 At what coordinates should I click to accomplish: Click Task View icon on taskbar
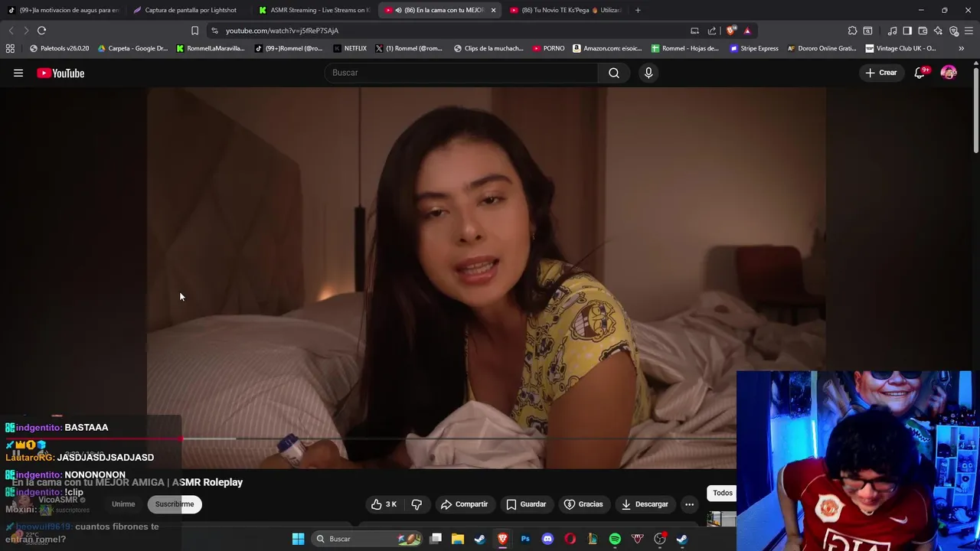click(x=436, y=539)
